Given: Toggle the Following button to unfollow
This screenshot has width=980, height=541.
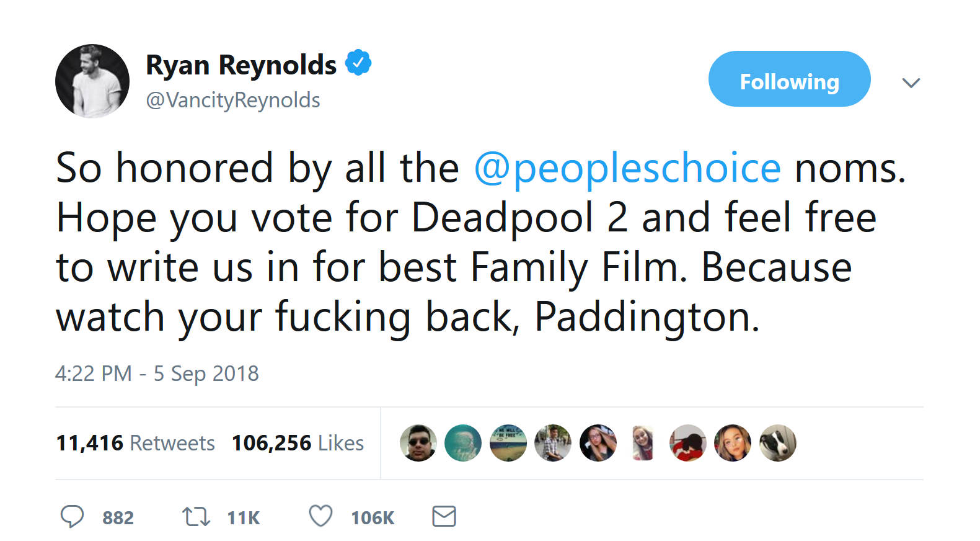Looking at the screenshot, I should click(x=788, y=79).
